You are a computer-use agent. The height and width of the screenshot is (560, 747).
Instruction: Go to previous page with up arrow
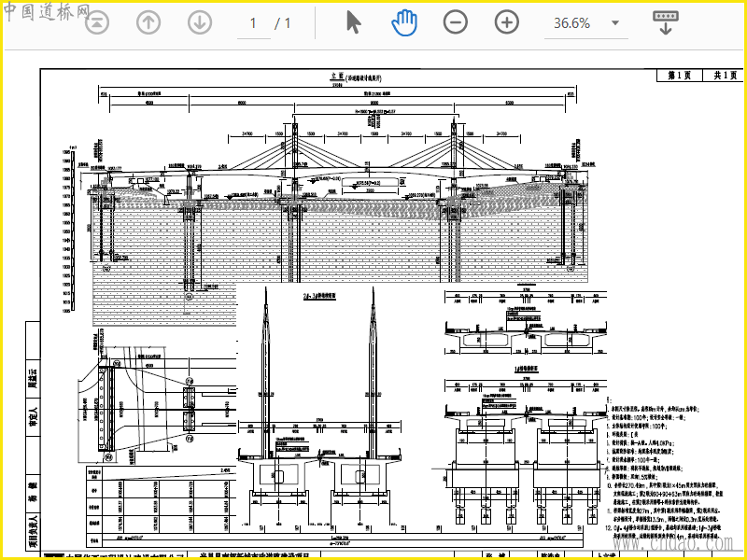pos(148,22)
